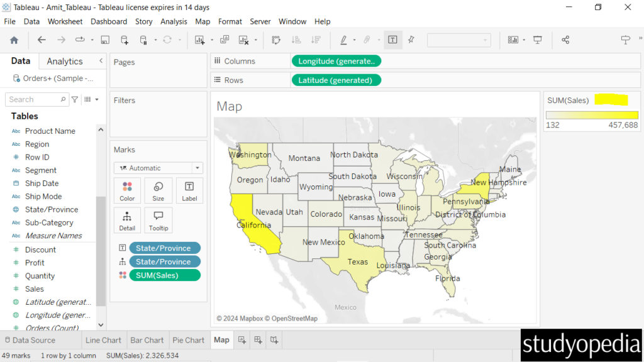Open the Map menu
The height and width of the screenshot is (362, 644).
point(203,21)
